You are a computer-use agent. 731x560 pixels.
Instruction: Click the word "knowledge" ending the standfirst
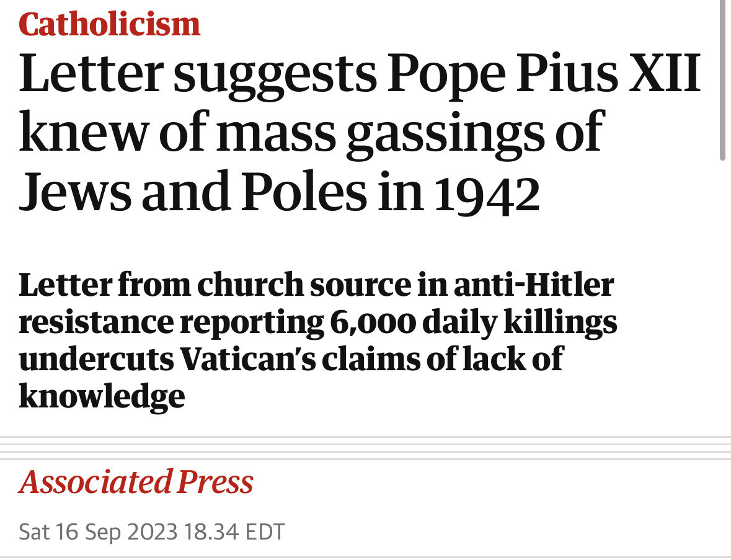click(102, 396)
